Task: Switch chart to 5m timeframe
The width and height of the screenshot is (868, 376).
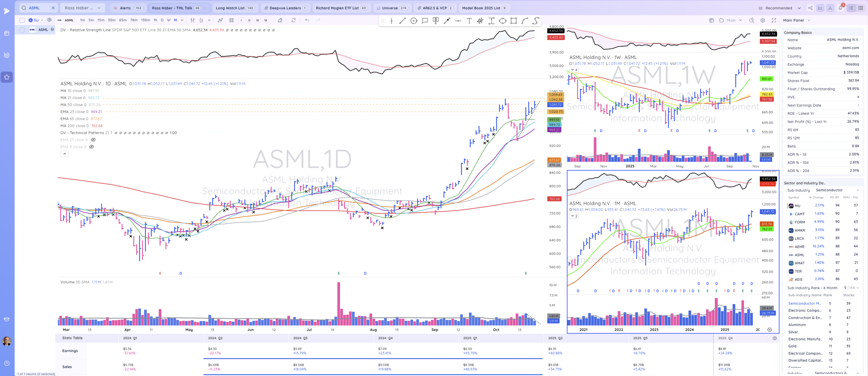Action: [91, 20]
